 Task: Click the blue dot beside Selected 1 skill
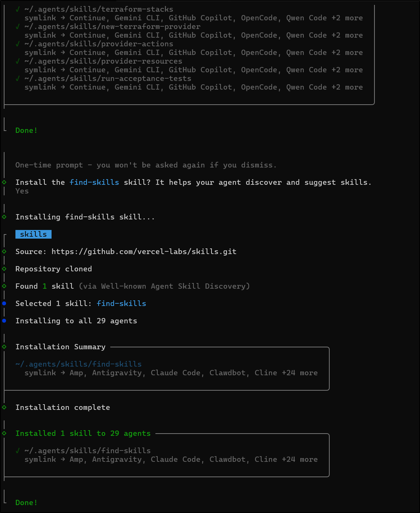4,303
